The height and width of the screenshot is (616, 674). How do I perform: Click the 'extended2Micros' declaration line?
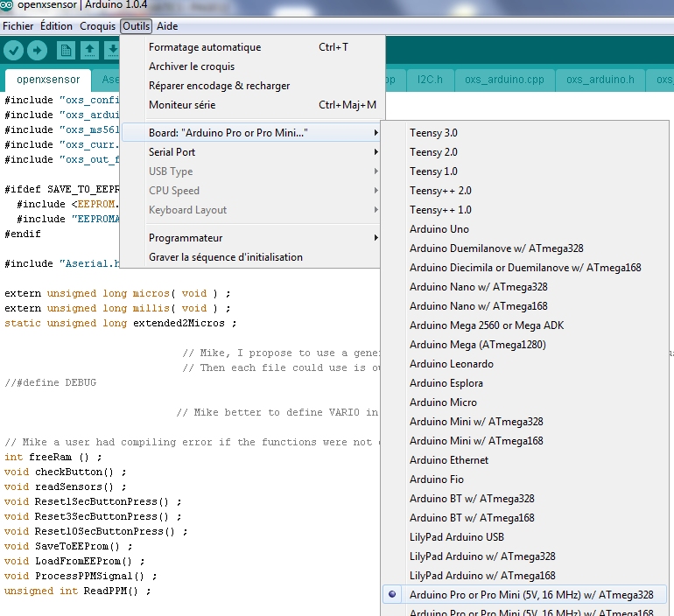point(121,323)
